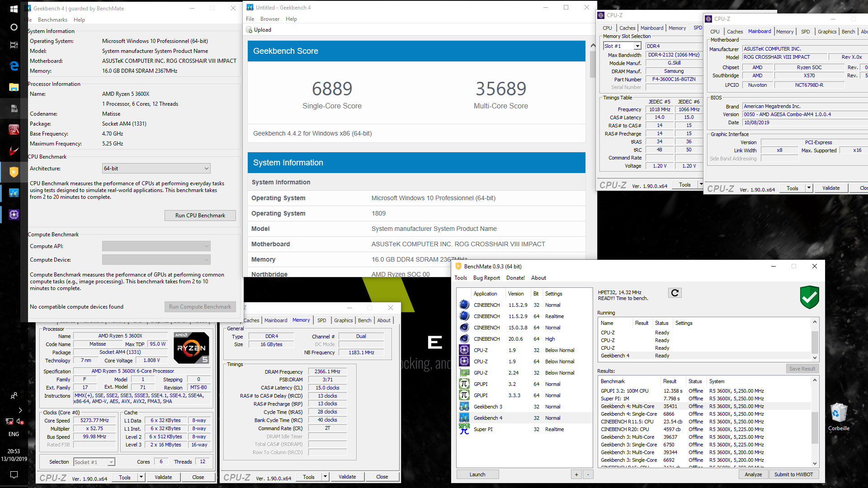Click ENG language indicator on taskbar
This screenshot has height=488, width=868.
(14, 434)
